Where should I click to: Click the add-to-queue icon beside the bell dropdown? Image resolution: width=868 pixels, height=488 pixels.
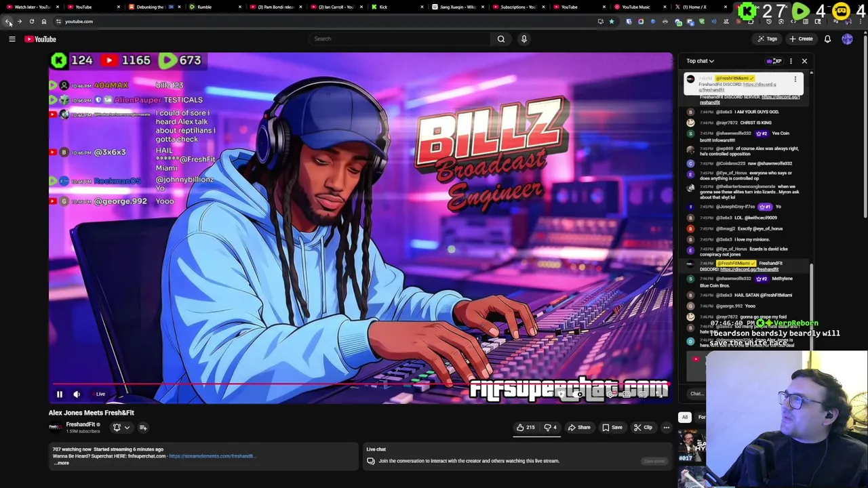143,428
